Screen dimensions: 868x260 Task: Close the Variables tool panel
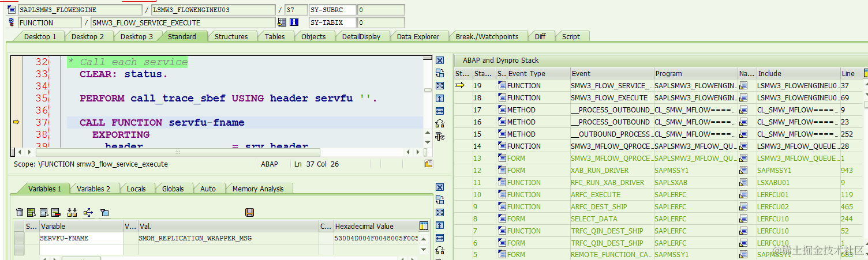point(440,187)
